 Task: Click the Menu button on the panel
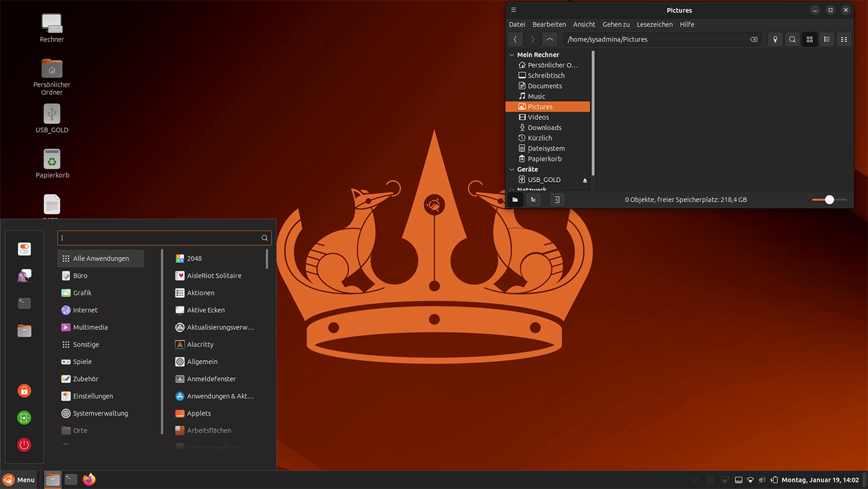[19, 480]
